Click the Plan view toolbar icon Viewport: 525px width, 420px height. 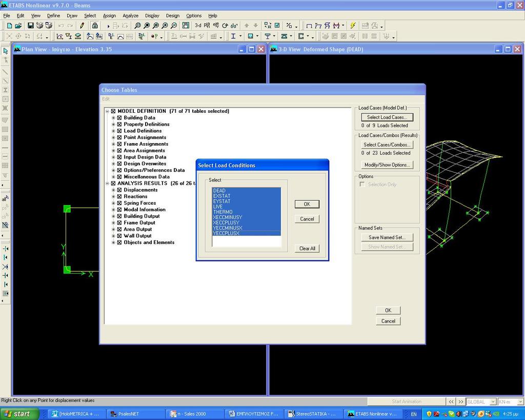[207, 26]
